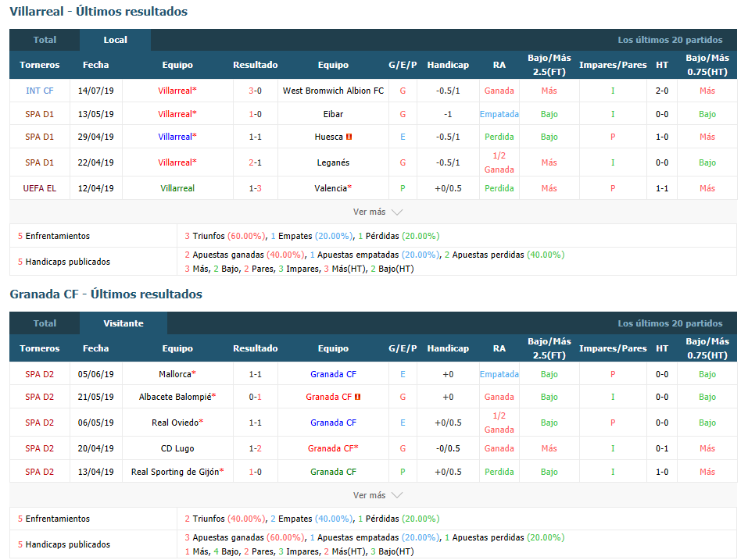The height and width of the screenshot is (560, 748).
Task: Click 1-3 result against Valencia
Action: 256,188
